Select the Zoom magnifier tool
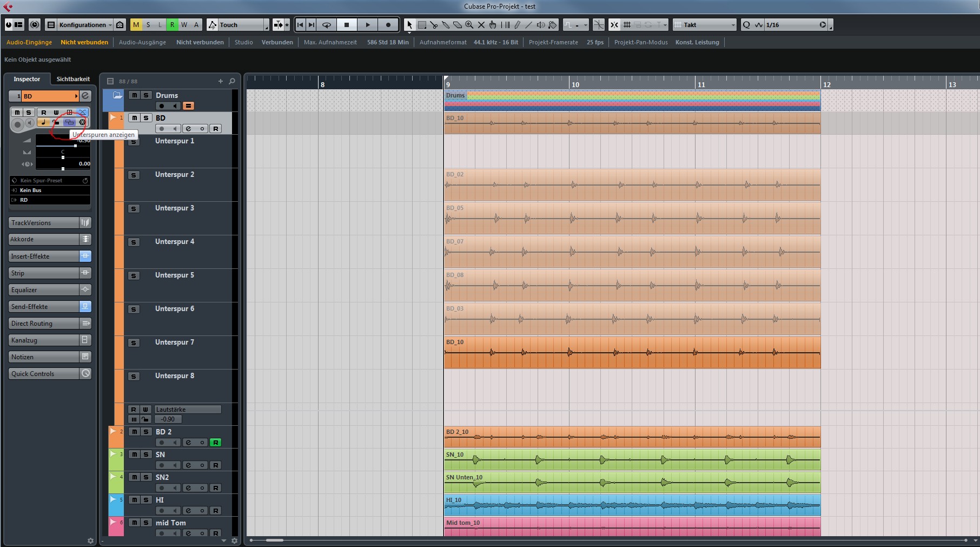 (x=469, y=25)
